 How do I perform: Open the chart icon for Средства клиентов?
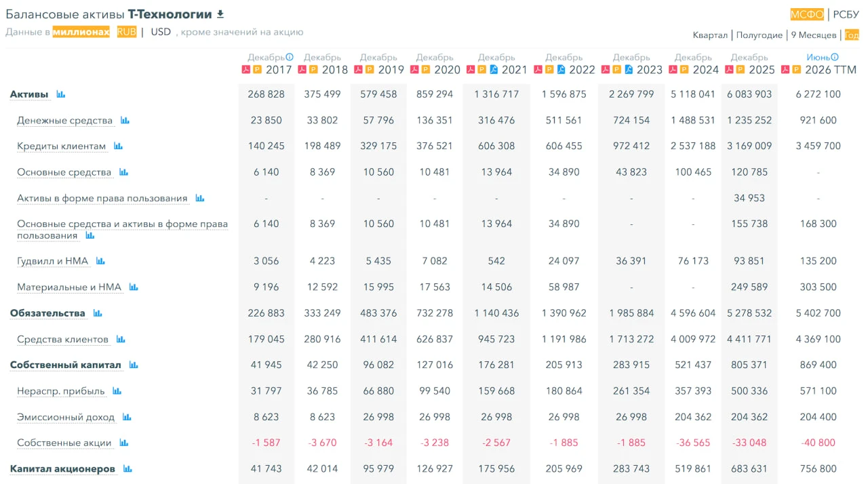pos(121,339)
